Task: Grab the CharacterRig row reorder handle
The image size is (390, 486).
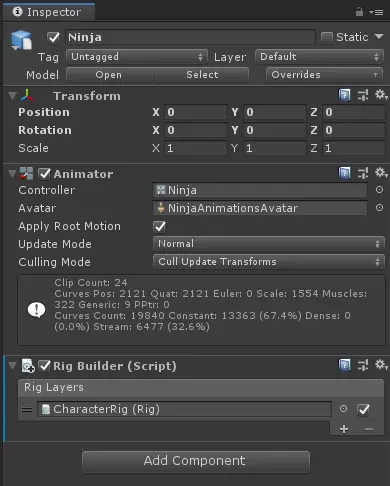Action: [27, 409]
